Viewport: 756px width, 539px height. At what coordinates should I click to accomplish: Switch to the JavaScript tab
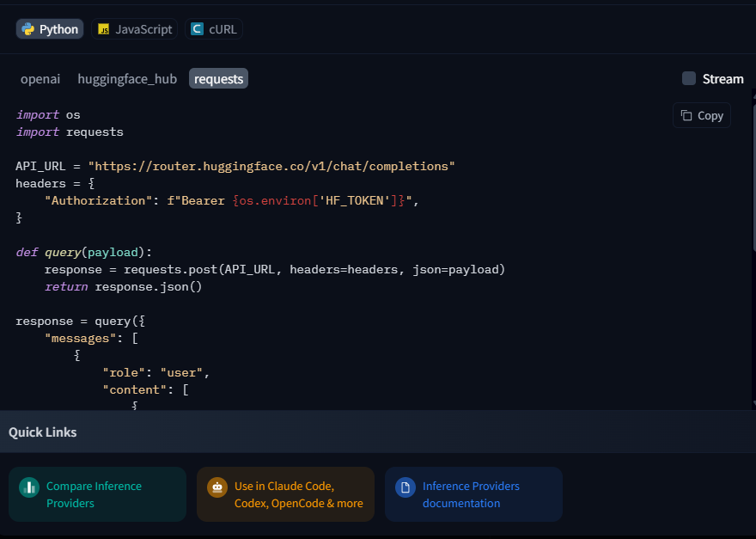[135, 29]
